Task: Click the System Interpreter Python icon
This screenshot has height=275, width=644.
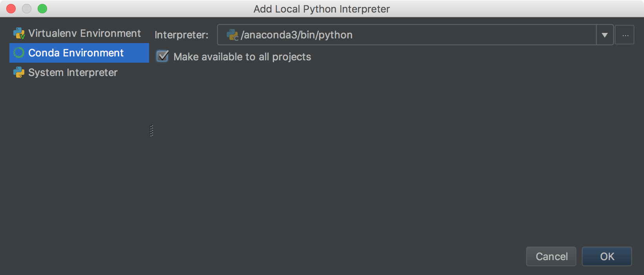Action: click(x=19, y=72)
